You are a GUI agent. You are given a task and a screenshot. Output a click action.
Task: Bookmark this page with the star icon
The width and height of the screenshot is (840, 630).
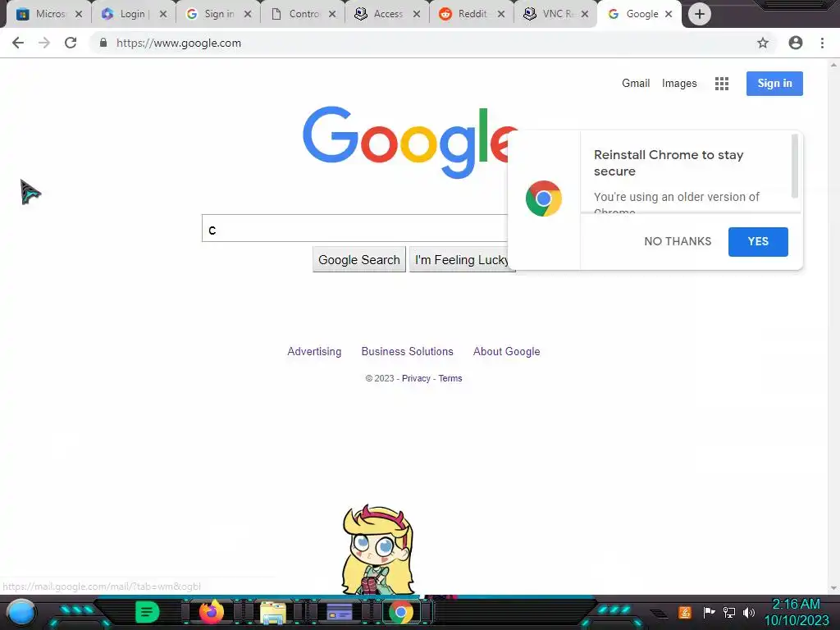click(763, 43)
